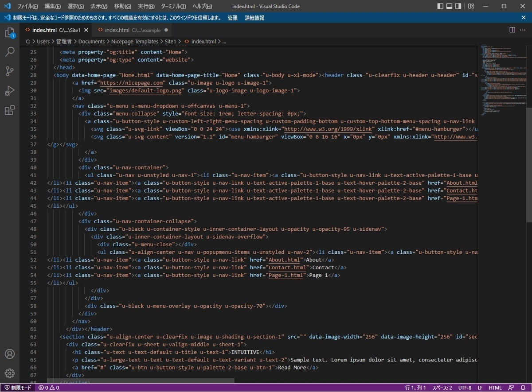This screenshot has width=532, height=392.
Task: Expand the breadcrumb ellipsis symbol
Action: (224, 41)
